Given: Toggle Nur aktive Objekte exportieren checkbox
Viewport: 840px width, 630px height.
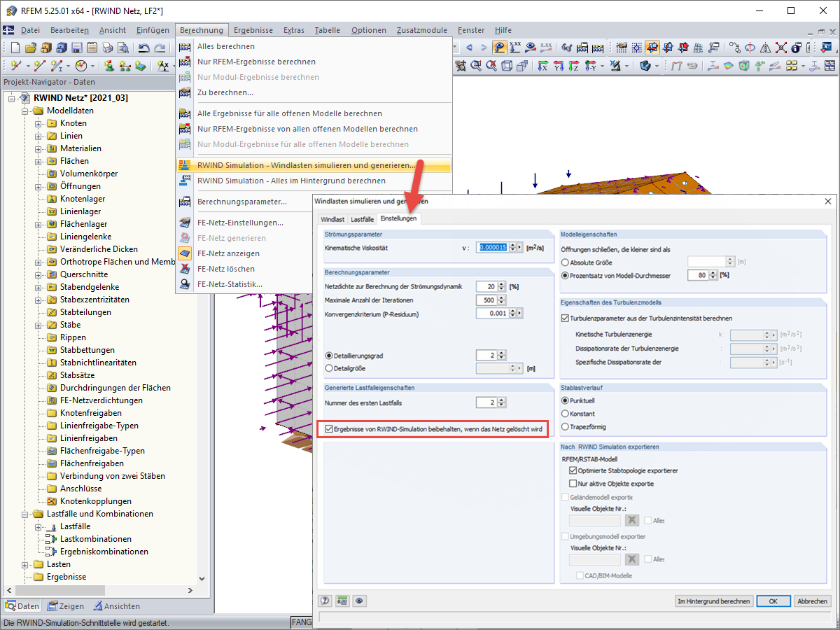Looking at the screenshot, I should pyautogui.click(x=573, y=484).
